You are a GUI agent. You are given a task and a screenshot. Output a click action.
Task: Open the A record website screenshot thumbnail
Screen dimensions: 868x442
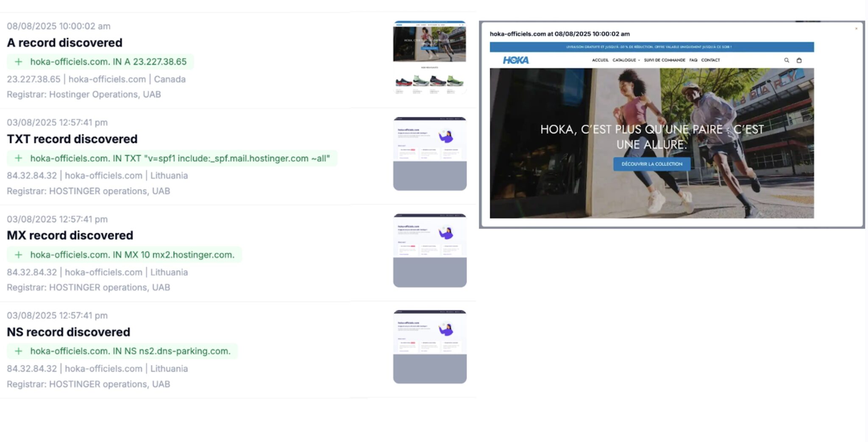[430, 58]
